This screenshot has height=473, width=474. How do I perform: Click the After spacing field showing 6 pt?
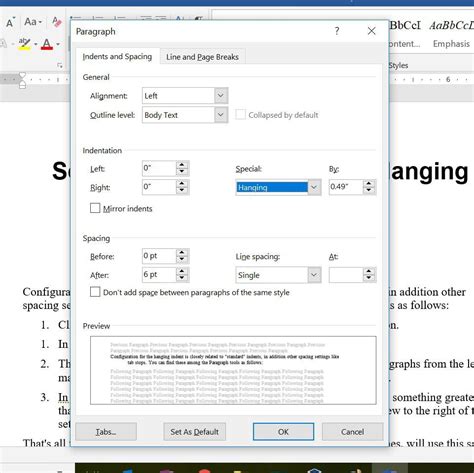pyautogui.click(x=159, y=275)
